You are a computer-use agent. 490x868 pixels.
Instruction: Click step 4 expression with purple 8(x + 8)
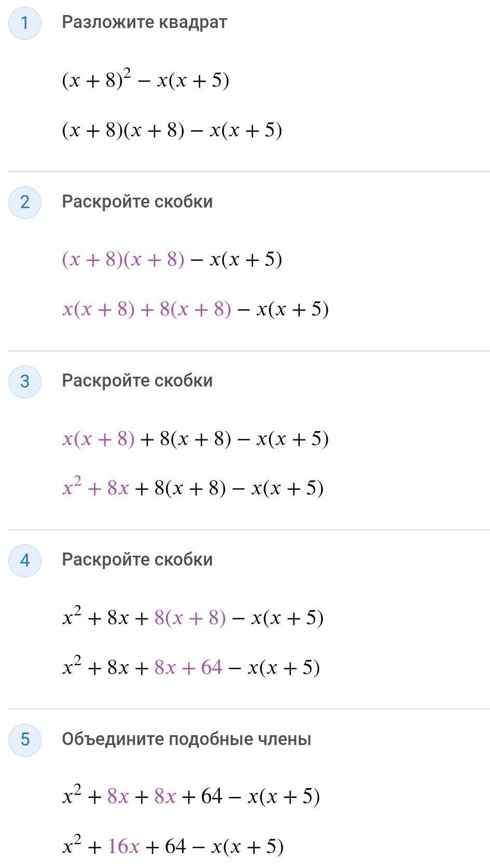click(x=192, y=617)
